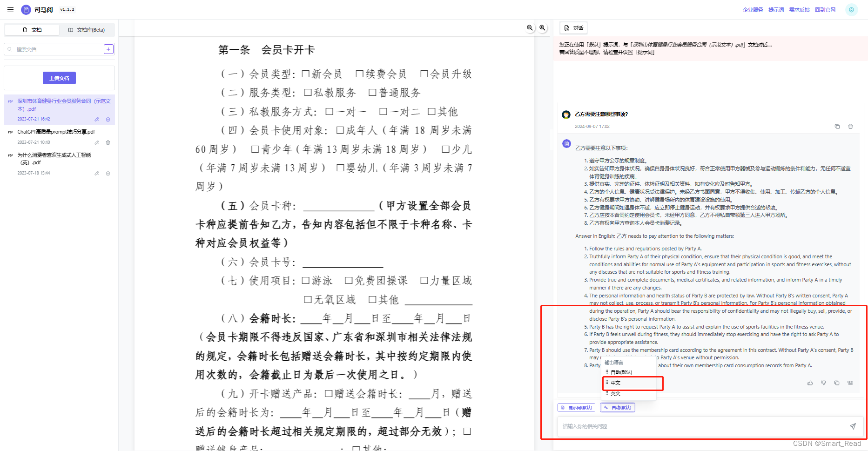Click the plus icon to add a document
The height and width of the screenshot is (451, 868).
click(x=108, y=49)
